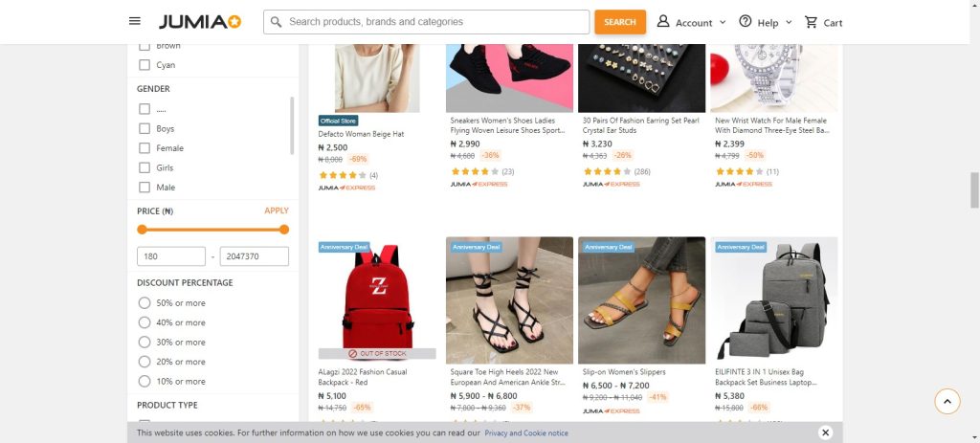The width and height of the screenshot is (980, 443).
Task: Open the shopping cart icon
Action: coord(812,22)
